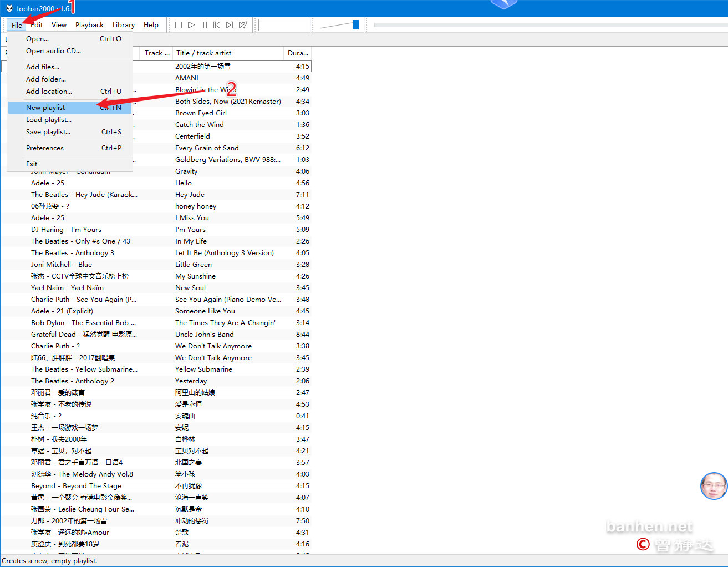This screenshot has width=728, height=567.
Task: Select Yael Naim - Yael Naïm row
Action: tap(67, 288)
